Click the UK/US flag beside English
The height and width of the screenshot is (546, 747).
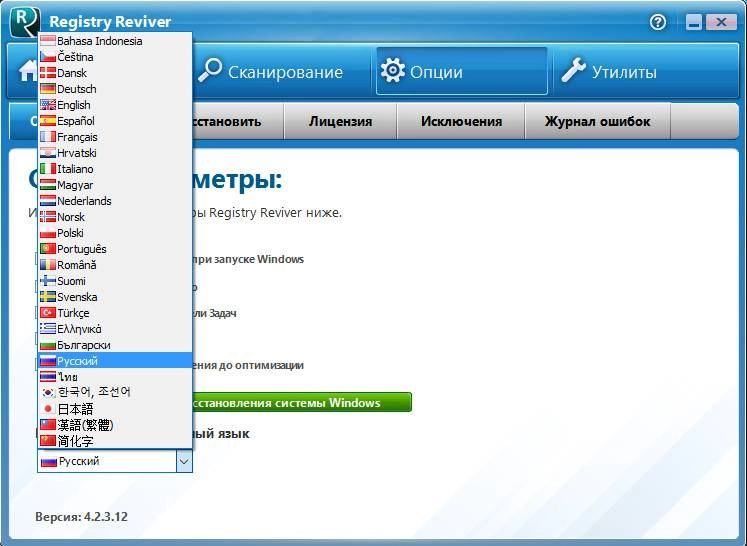[x=48, y=105]
